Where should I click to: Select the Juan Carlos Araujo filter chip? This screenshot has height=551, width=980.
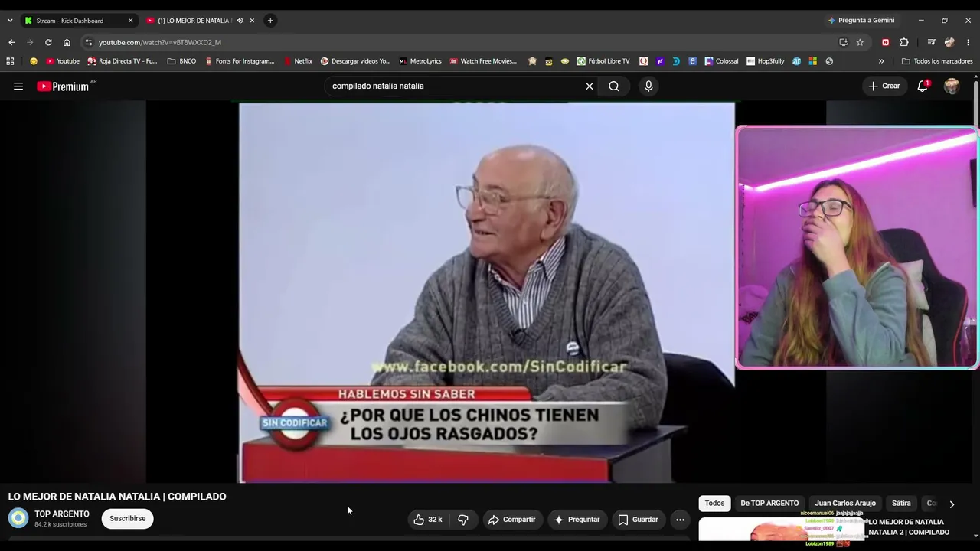point(845,504)
